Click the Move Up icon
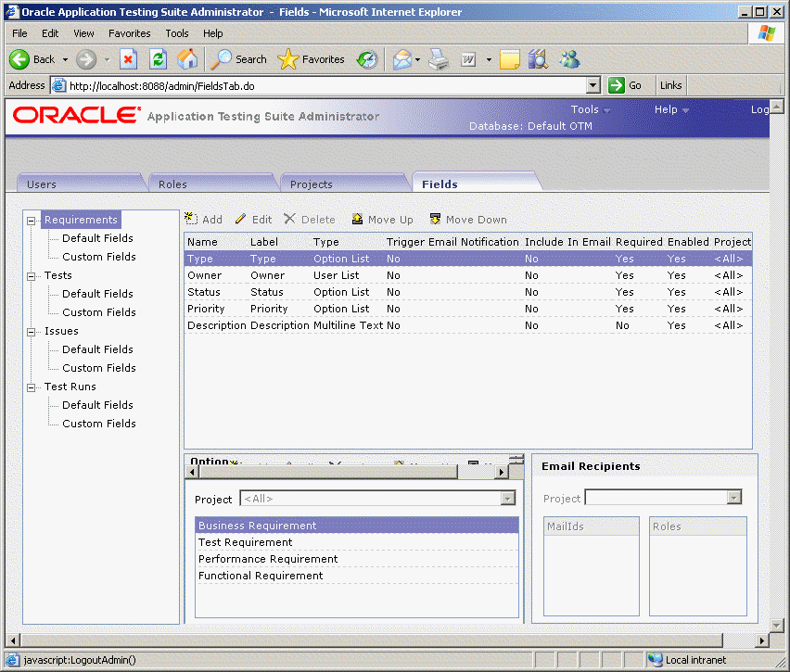 (x=357, y=220)
